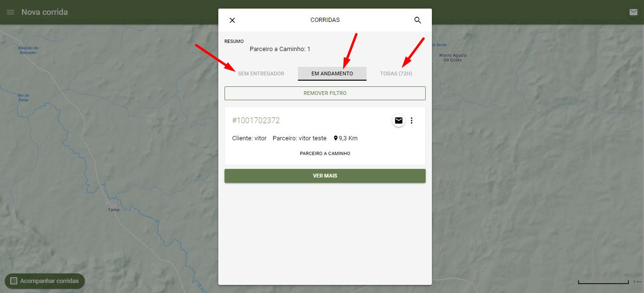Open ride number #1001702372

pyautogui.click(x=256, y=120)
